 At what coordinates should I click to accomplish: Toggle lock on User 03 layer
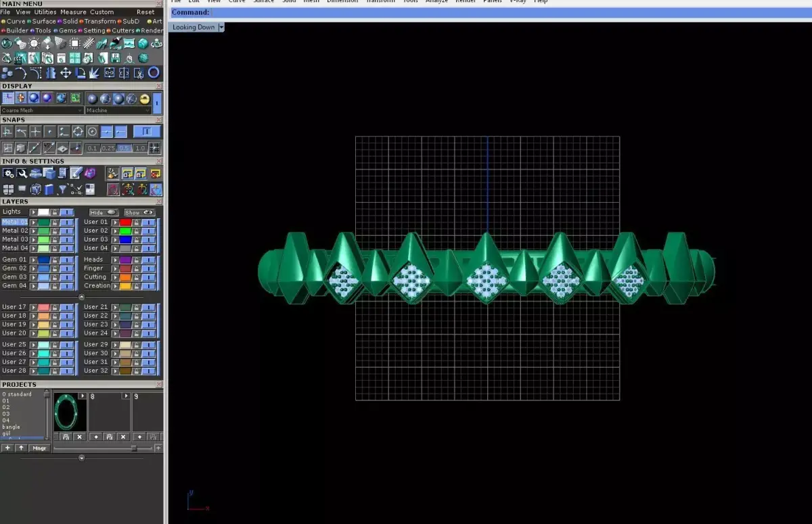pyautogui.click(x=137, y=239)
